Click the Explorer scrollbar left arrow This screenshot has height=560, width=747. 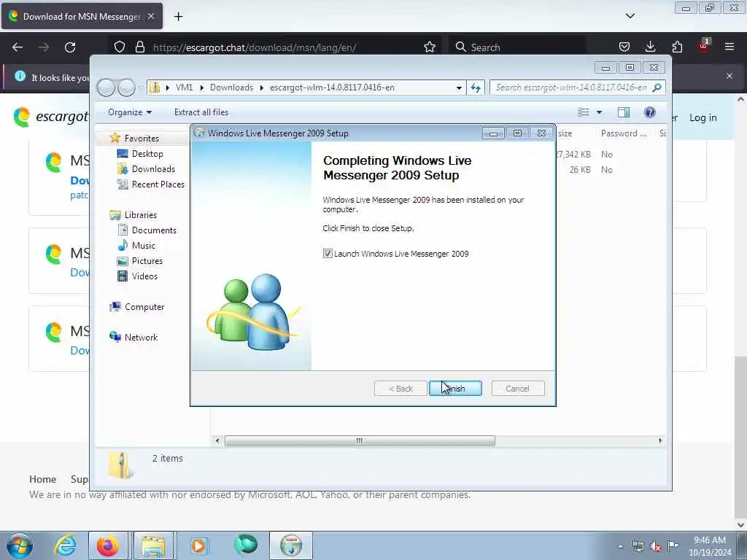(x=217, y=441)
